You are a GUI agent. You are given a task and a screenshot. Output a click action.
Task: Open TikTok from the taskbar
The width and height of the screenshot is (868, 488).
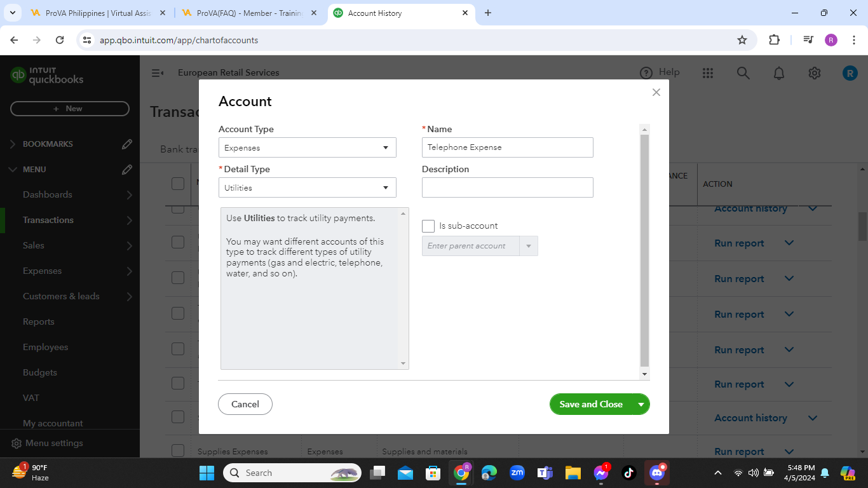pyautogui.click(x=629, y=473)
